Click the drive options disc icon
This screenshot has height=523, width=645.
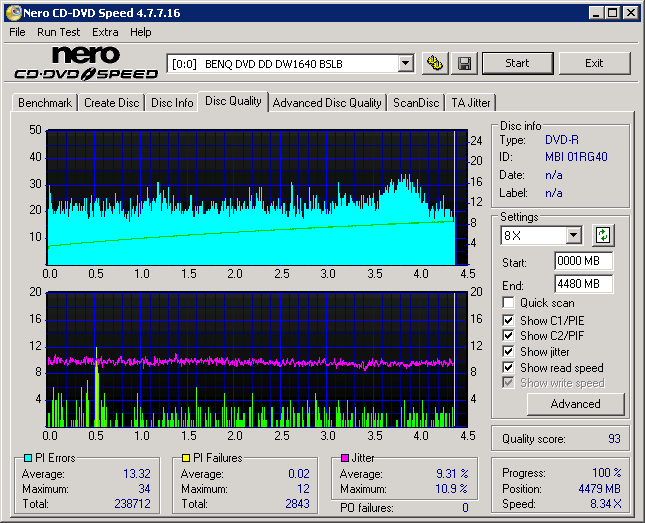point(434,64)
